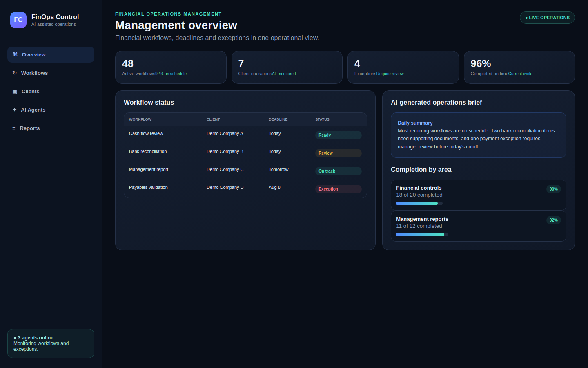Click Demo Company A client cell
The height and width of the screenshot is (368, 588).
(x=225, y=133)
